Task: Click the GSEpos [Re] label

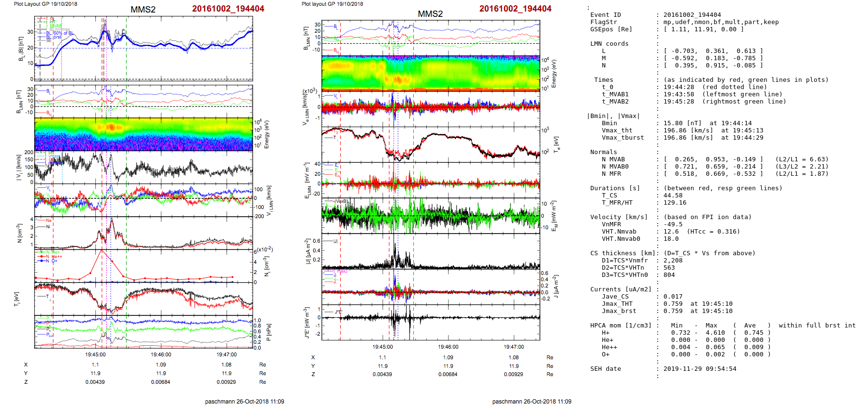Action: 611,29
